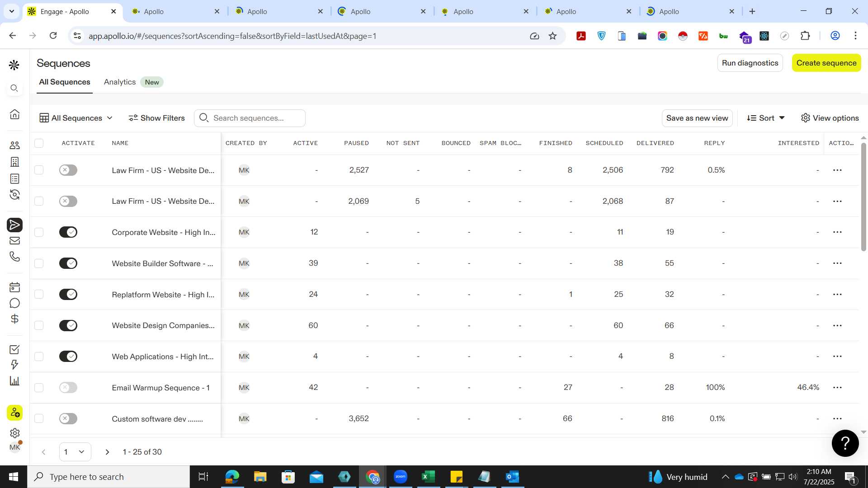This screenshot has height=488, width=868.
Task: Open the People icon in sidebar
Action: click(x=14, y=145)
